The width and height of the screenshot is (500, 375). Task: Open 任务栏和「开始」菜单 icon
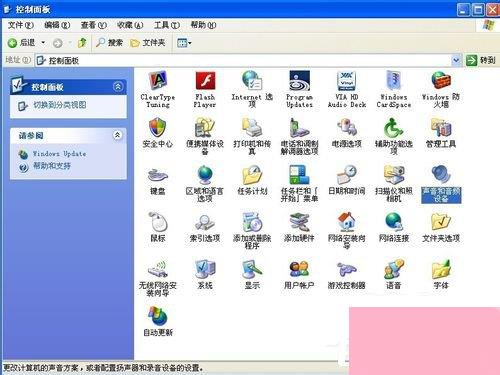(299, 175)
